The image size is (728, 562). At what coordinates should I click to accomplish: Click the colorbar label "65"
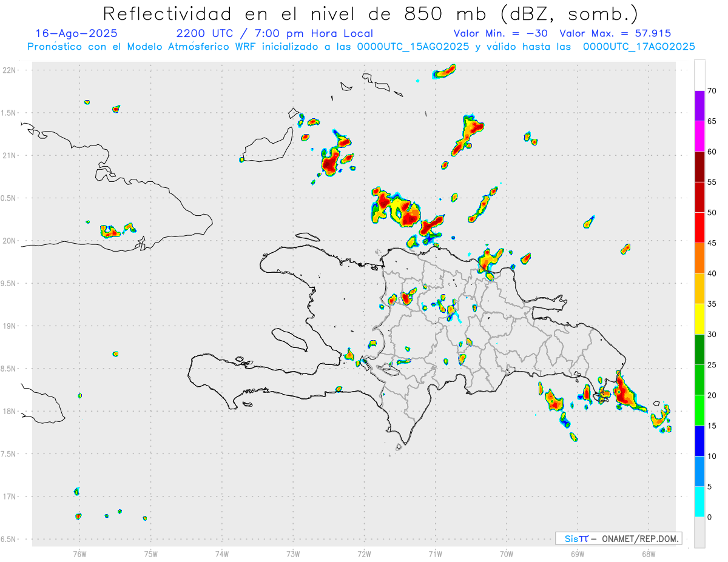tap(712, 121)
